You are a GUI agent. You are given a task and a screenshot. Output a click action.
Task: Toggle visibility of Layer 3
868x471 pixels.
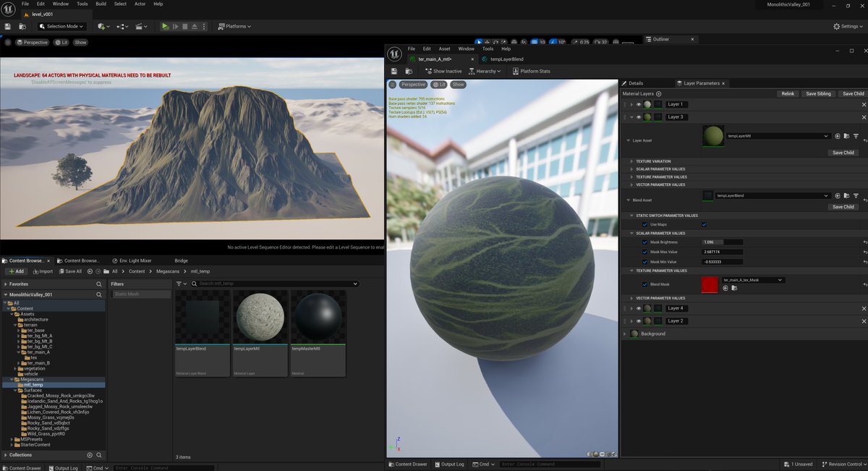(639, 116)
